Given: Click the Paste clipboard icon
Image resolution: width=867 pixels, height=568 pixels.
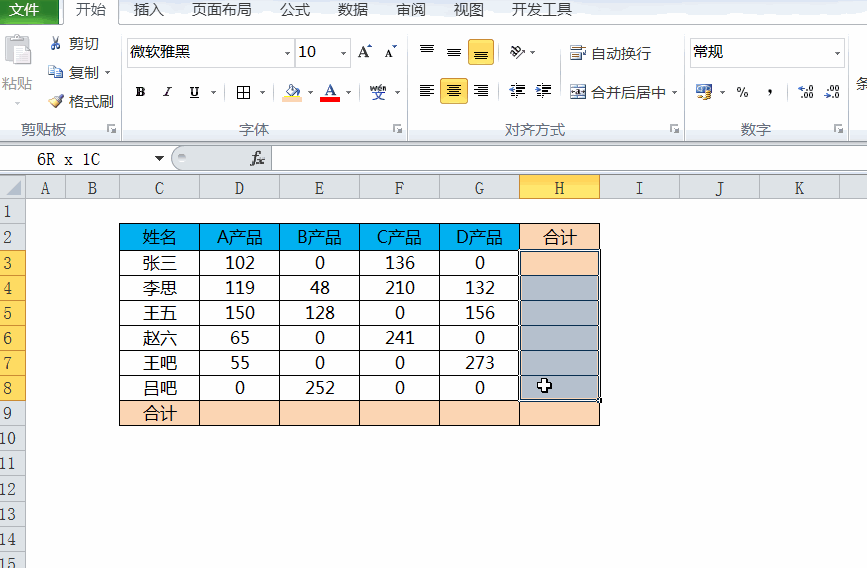Looking at the screenshot, I should 18,50.
